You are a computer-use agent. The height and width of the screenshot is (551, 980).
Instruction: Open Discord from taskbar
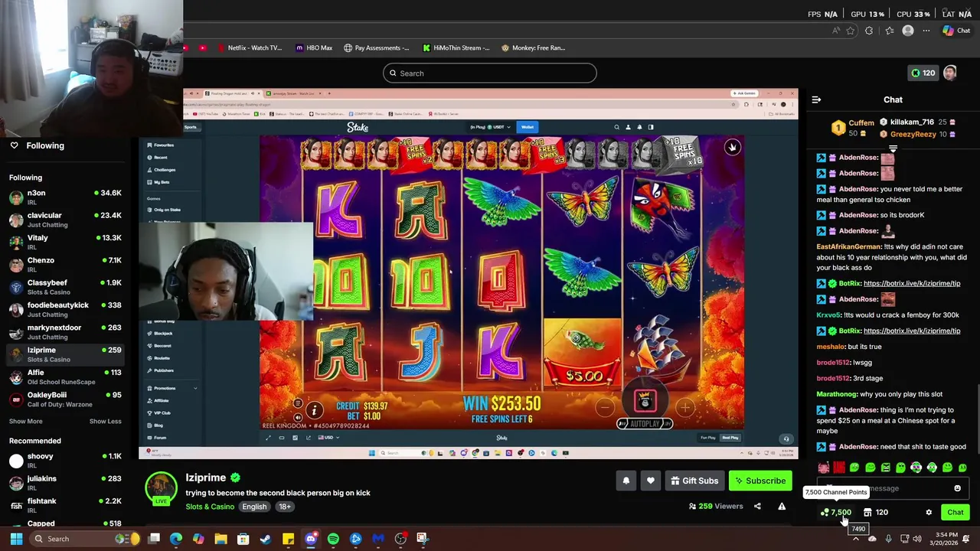click(310, 539)
